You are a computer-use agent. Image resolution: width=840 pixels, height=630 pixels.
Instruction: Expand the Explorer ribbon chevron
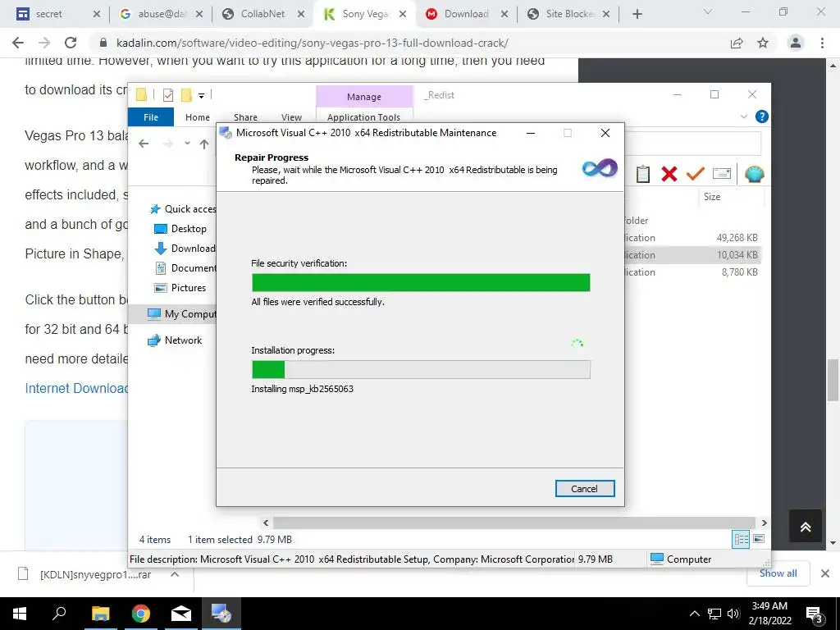click(743, 116)
